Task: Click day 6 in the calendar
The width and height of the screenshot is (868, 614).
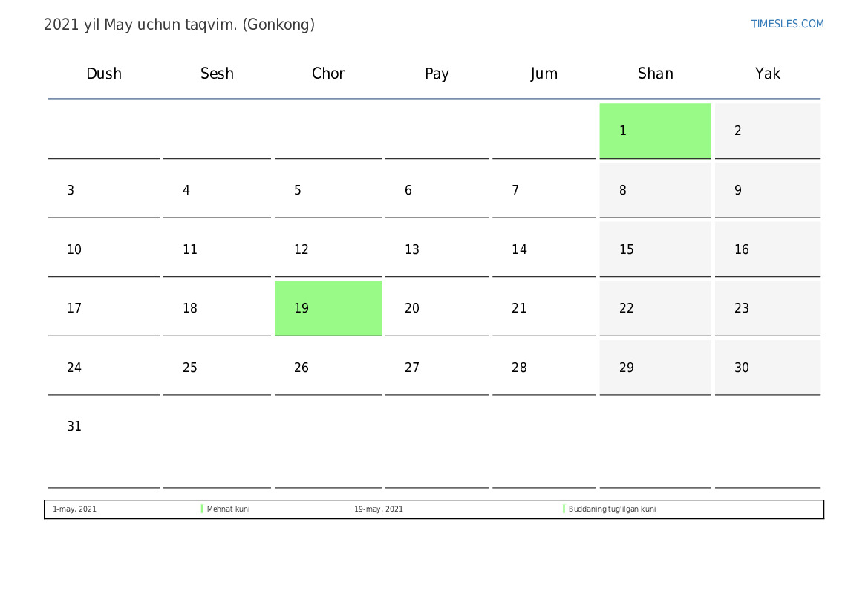Action: [x=436, y=190]
